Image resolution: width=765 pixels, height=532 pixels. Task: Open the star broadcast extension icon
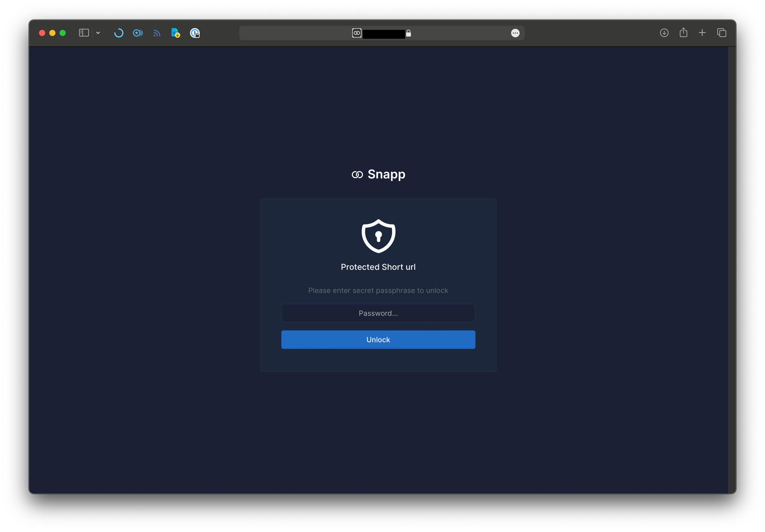pos(138,33)
